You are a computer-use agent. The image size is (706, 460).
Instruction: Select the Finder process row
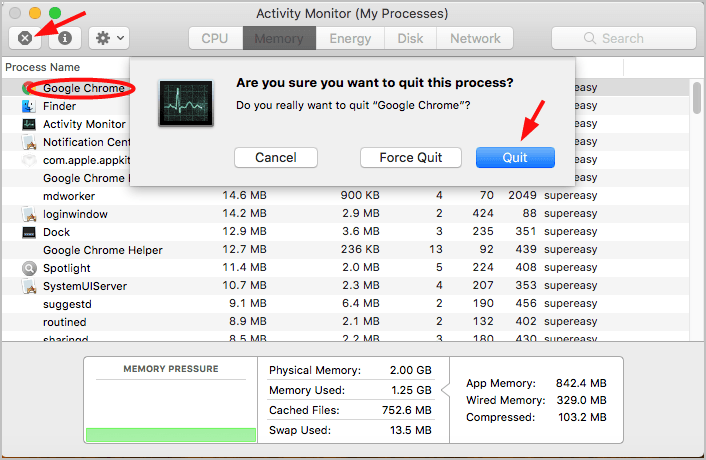(346, 106)
